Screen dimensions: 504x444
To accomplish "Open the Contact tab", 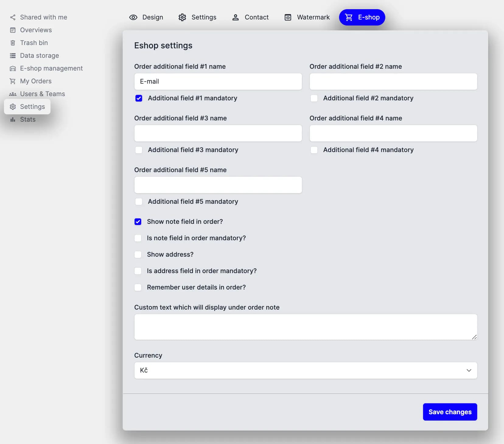I will [250, 17].
